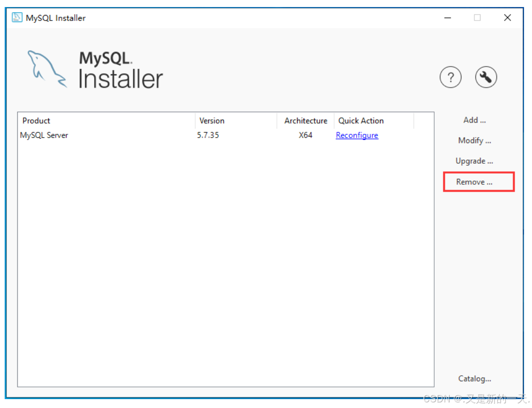Click the Reconfigure link for MySQL Server
The image size is (532, 408).
[x=357, y=135]
